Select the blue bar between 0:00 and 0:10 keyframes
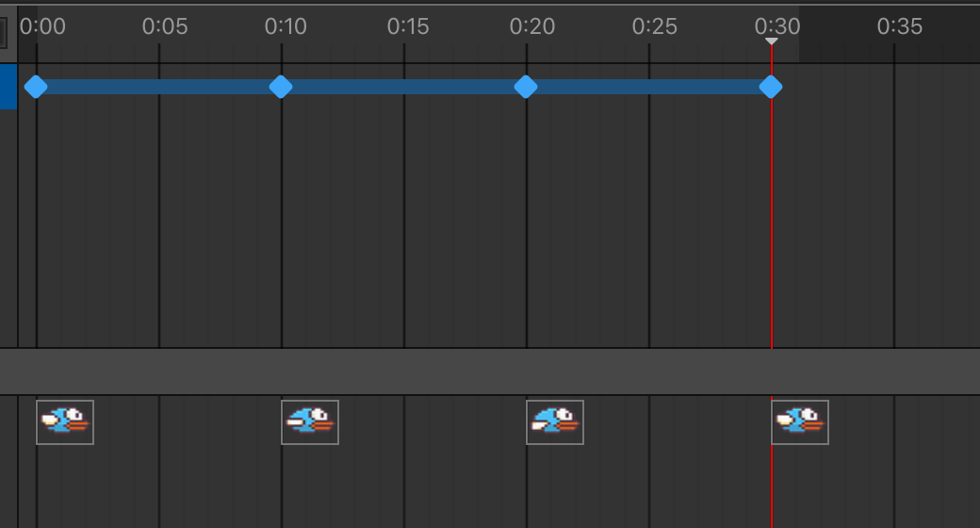This screenshot has width=980, height=528. pos(158,87)
